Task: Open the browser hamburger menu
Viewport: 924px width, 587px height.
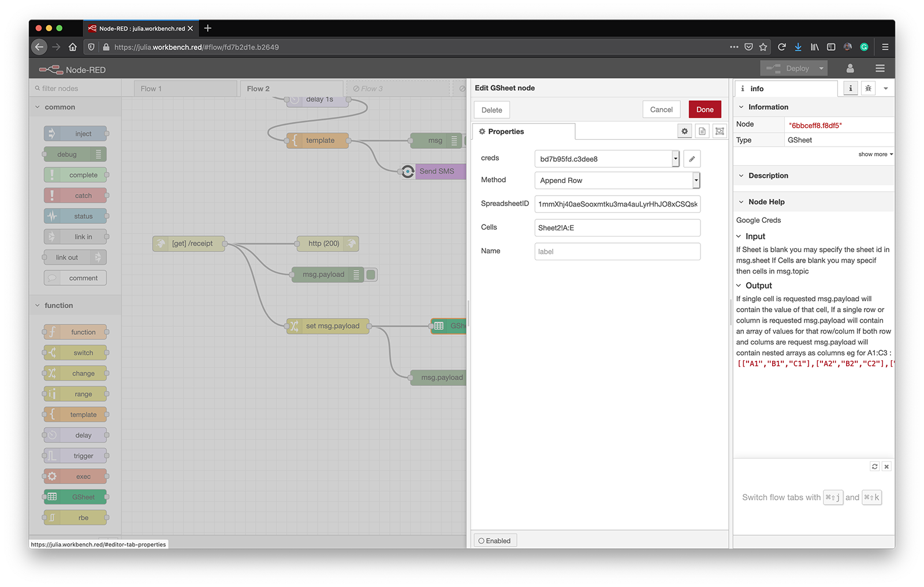Action: tap(885, 47)
